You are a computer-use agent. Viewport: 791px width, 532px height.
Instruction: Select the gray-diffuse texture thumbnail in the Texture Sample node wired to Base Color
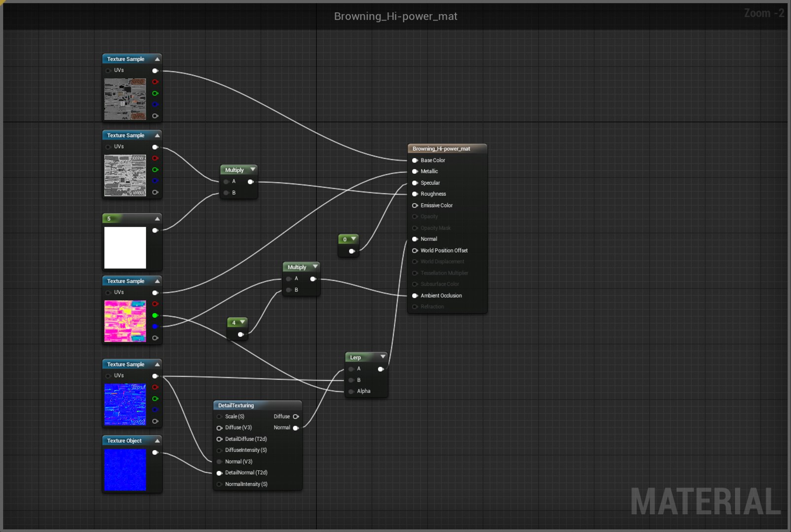pyautogui.click(x=125, y=99)
